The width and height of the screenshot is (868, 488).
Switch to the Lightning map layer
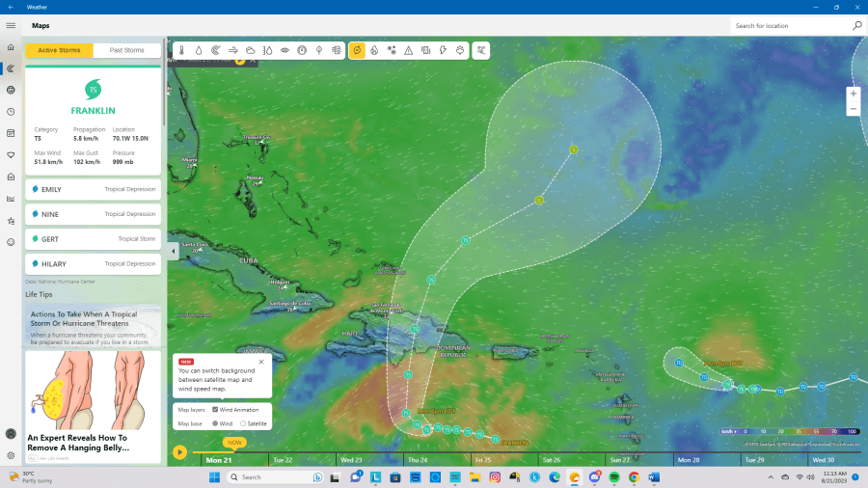pyautogui.click(x=443, y=49)
